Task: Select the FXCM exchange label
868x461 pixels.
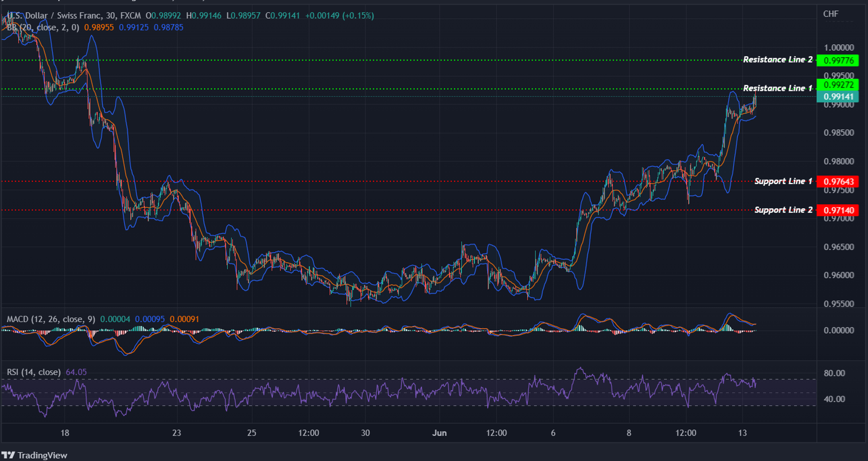Action: pyautogui.click(x=130, y=15)
